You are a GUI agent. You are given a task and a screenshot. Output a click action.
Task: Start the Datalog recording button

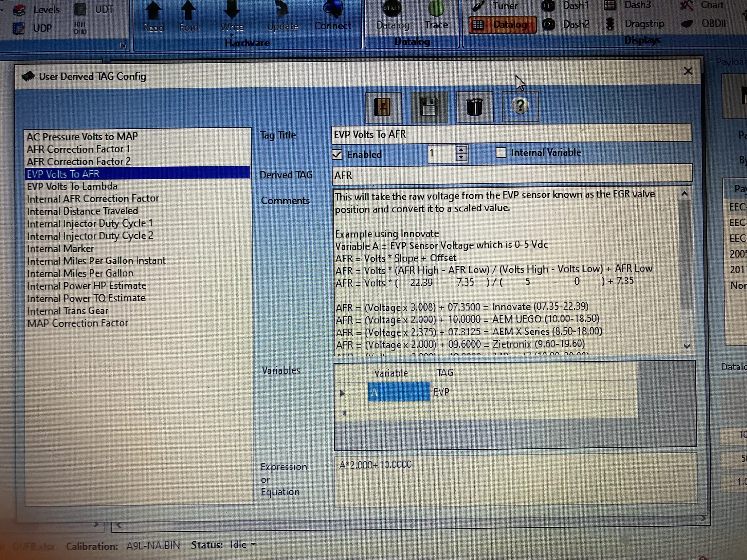tap(393, 15)
